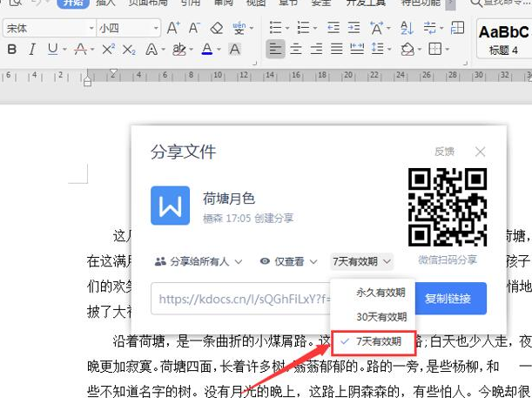532x398 pixels.
Task: Open font dialog launcher
Action: coord(255,63)
